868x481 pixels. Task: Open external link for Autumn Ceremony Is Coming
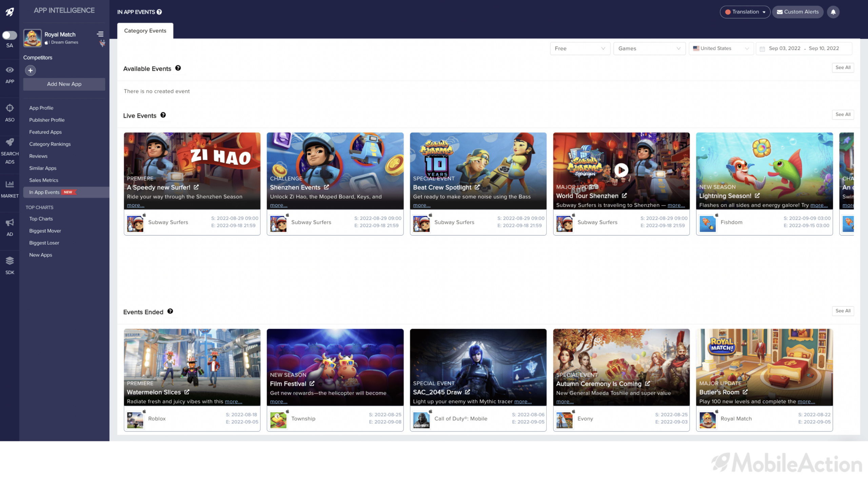(x=647, y=383)
